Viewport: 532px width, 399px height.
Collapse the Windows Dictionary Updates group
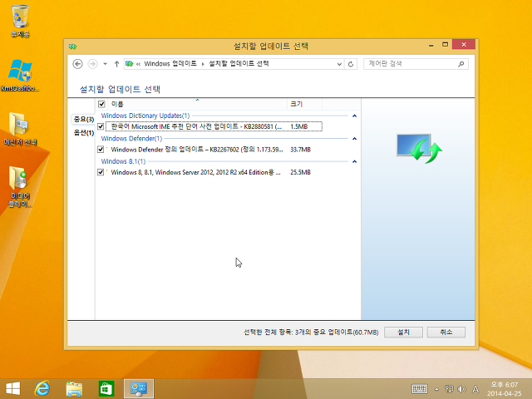(355, 116)
